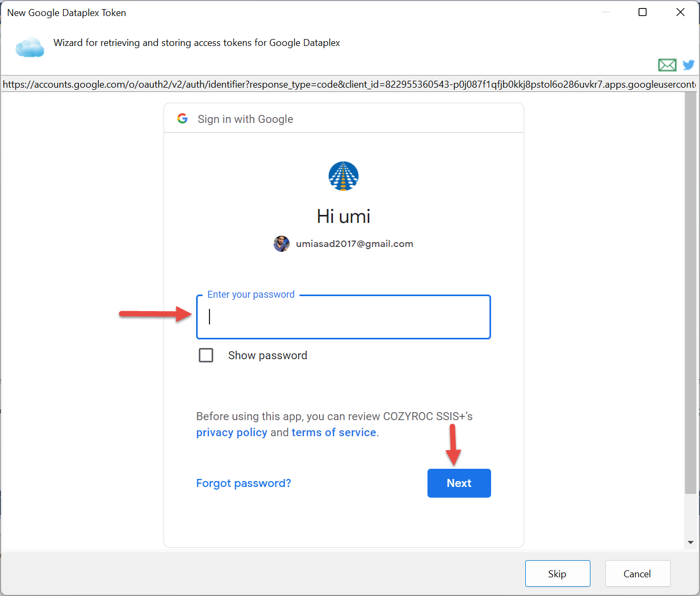Image resolution: width=700 pixels, height=596 pixels.
Task: Click the user avatar beside umiasad2017@gmail.com
Action: click(282, 244)
